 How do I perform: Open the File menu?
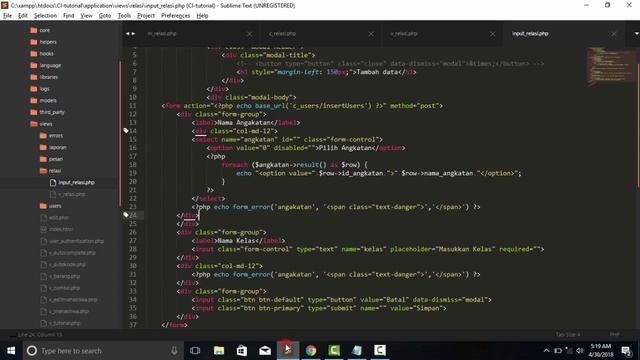click(7, 16)
